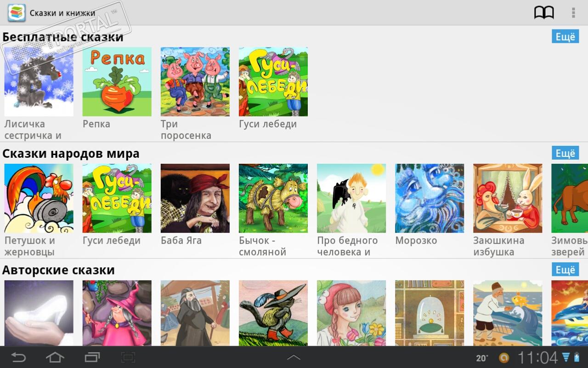Open the library via the open book icon

coord(544,12)
